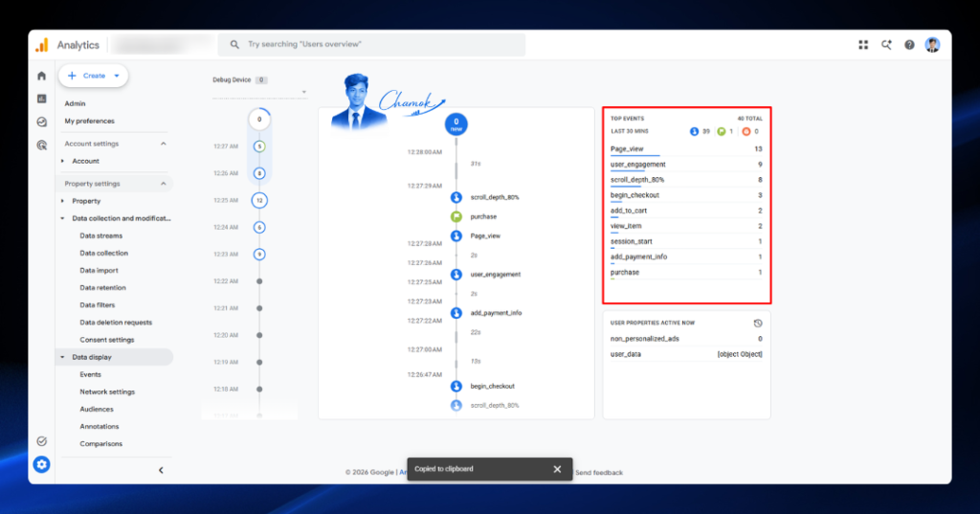Open the Help question mark icon

point(909,44)
